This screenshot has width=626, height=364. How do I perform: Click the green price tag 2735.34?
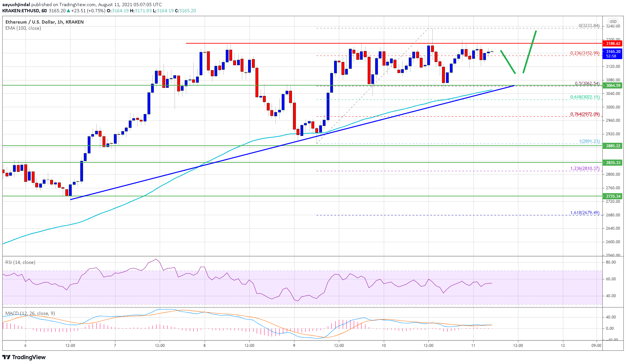pos(612,196)
